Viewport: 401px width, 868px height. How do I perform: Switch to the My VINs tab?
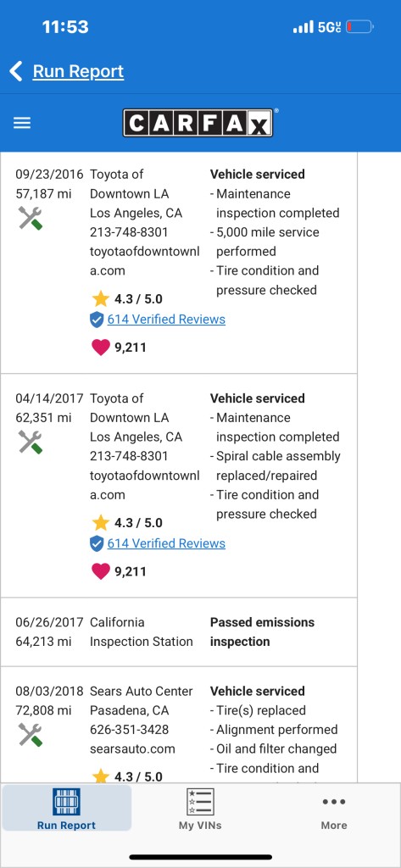(x=200, y=810)
